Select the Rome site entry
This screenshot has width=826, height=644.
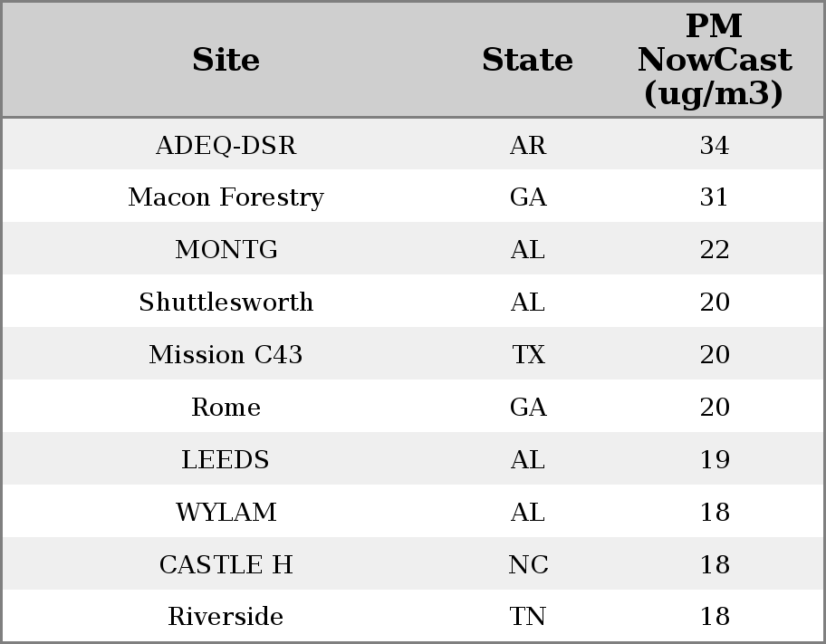click(x=226, y=407)
